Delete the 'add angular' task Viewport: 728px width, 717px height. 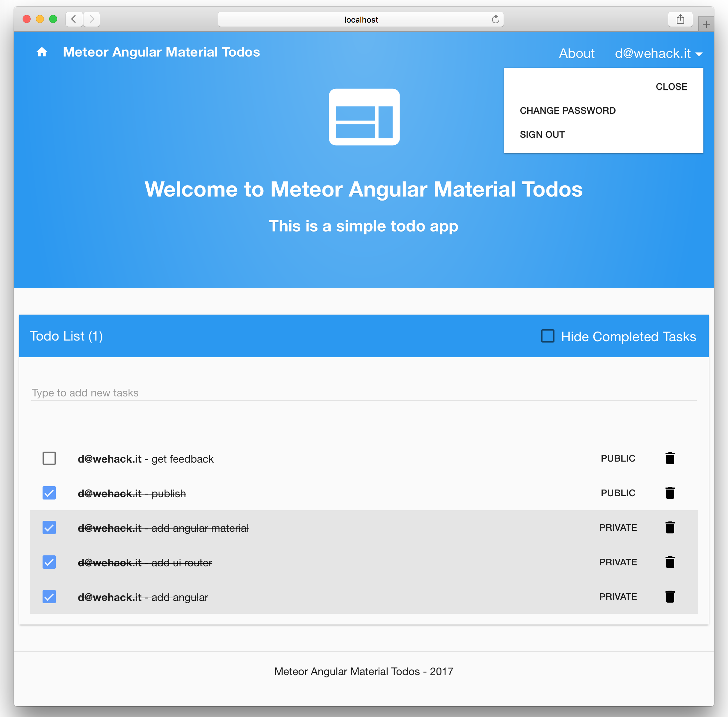pos(669,597)
